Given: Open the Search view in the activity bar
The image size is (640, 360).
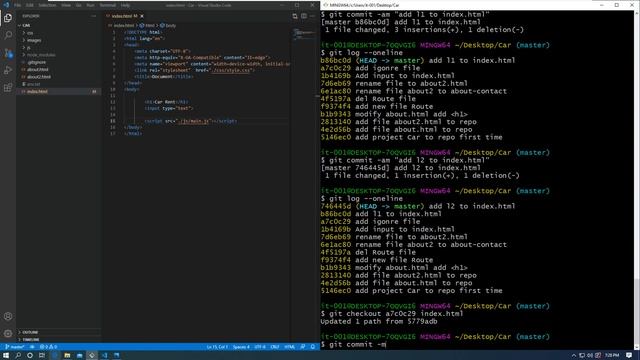Looking at the screenshot, I should (8, 36).
